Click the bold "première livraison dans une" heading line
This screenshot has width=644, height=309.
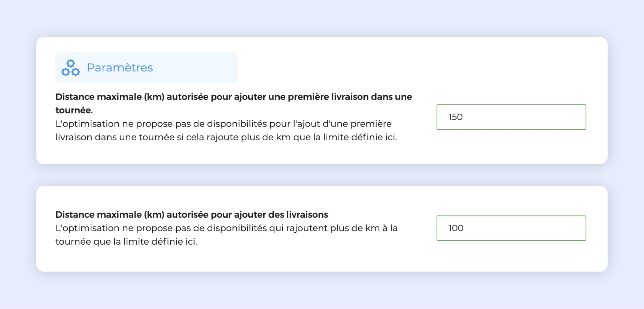tap(234, 97)
